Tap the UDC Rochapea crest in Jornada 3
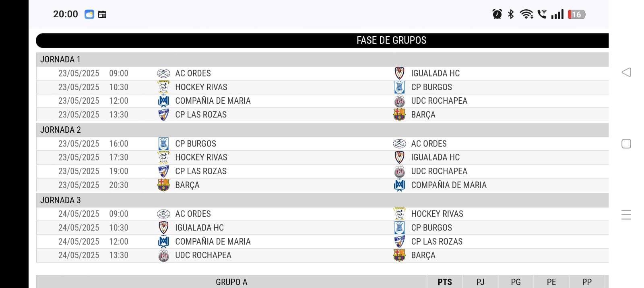644x288 pixels. (x=163, y=255)
